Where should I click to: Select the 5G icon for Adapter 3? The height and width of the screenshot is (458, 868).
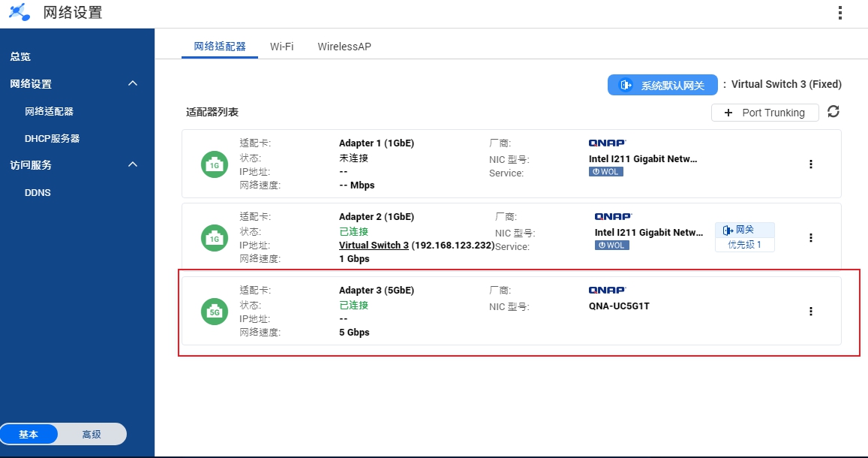point(214,311)
